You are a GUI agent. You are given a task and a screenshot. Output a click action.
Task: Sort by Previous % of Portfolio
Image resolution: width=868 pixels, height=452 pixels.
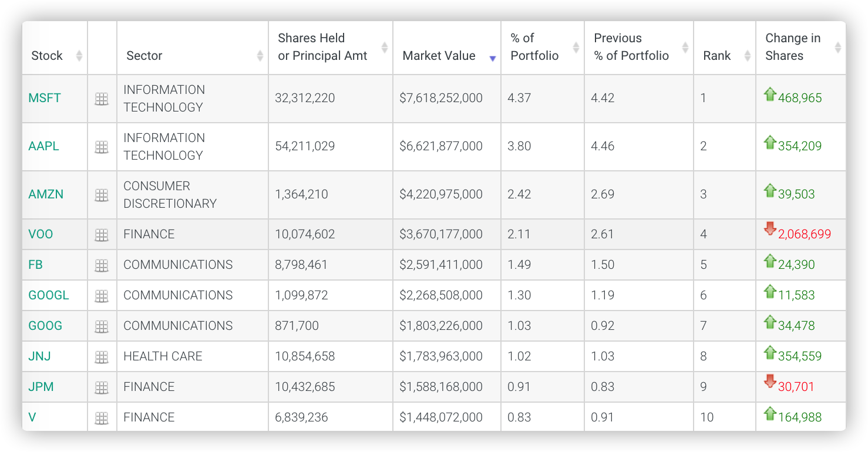[639, 48]
